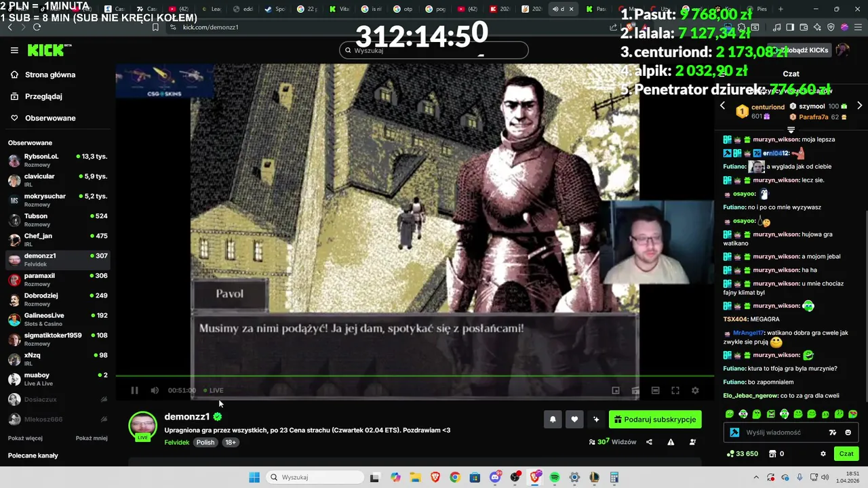This screenshot has width=868, height=488.
Task: Click the 18+ tag
Action: (231, 442)
